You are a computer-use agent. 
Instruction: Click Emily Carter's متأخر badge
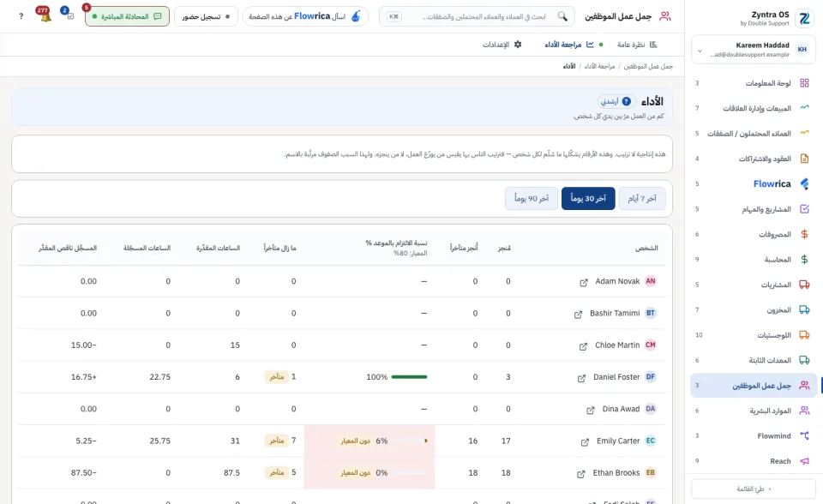click(277, 441)
